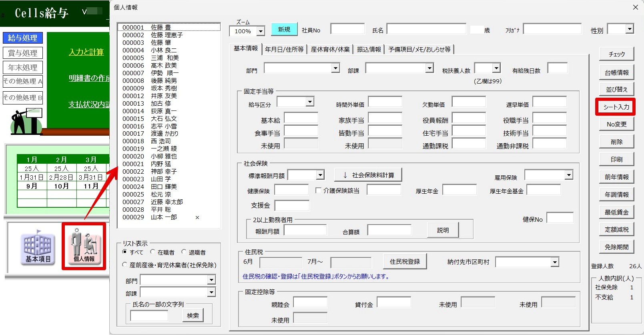Select 年末処理 in main menu
644x335 pixels.
[x=22, y=67]
